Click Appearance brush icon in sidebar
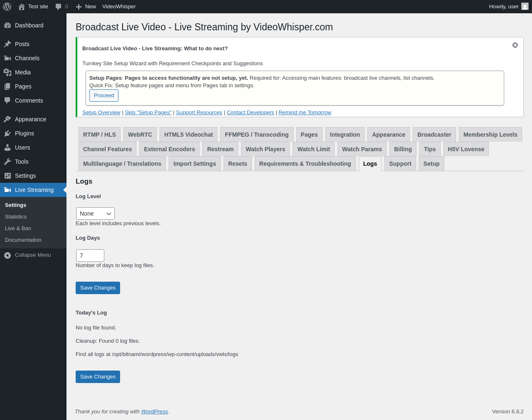 click(x=7, y=119)
